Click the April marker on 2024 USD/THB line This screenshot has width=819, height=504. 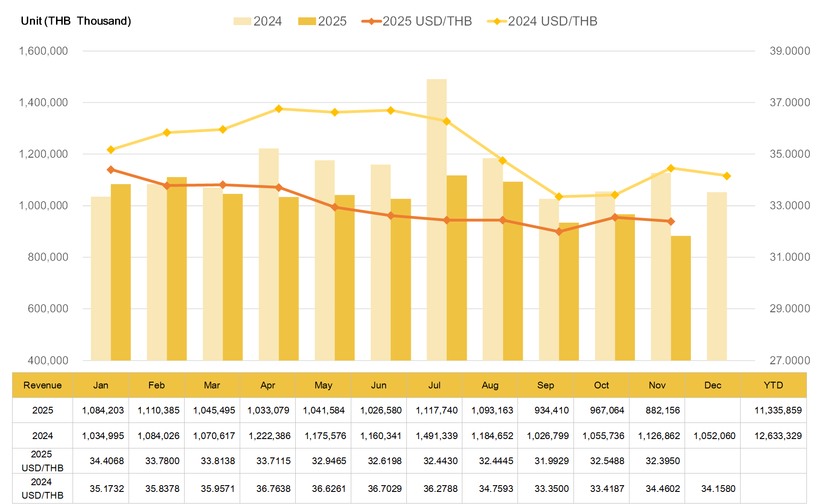tap(279, 109)
